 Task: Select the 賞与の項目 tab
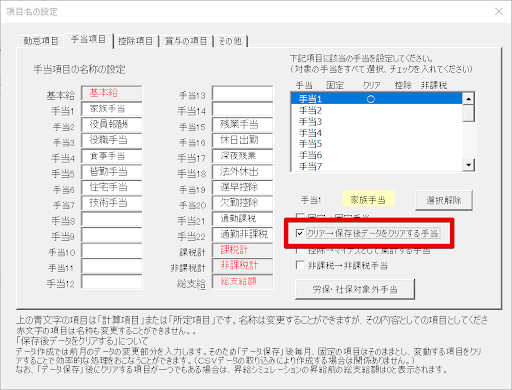click(186, 41)
